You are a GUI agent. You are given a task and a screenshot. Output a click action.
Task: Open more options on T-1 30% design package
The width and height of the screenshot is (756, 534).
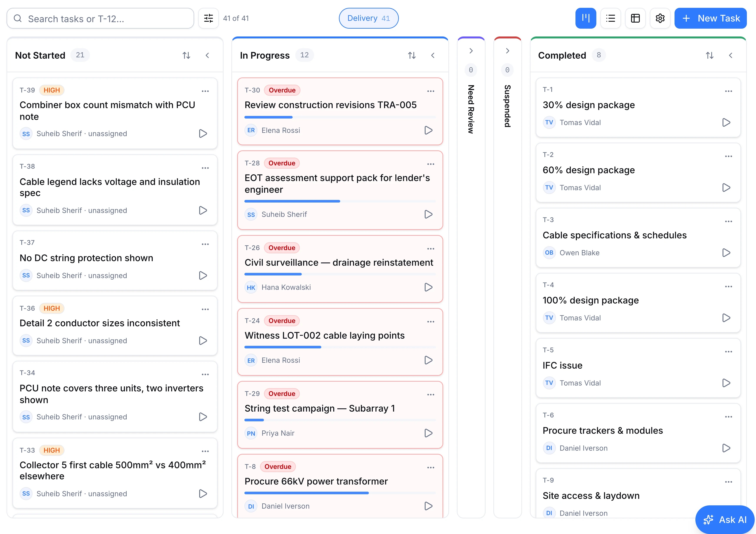coord(729,91)
